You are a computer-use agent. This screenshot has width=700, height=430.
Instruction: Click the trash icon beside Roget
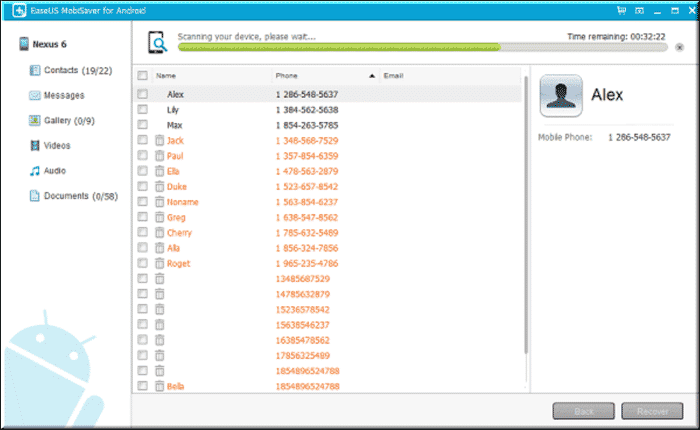(159, 263)
